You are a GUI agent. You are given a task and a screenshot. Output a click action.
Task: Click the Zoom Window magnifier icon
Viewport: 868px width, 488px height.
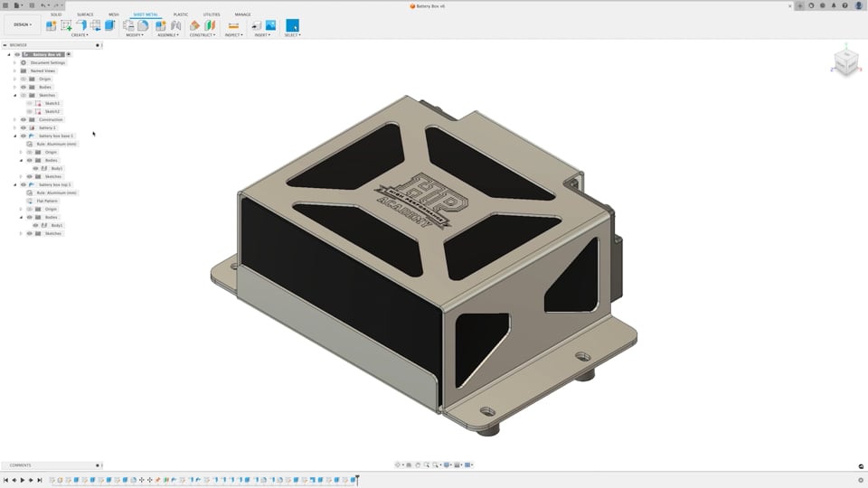[x=436, y=465]
